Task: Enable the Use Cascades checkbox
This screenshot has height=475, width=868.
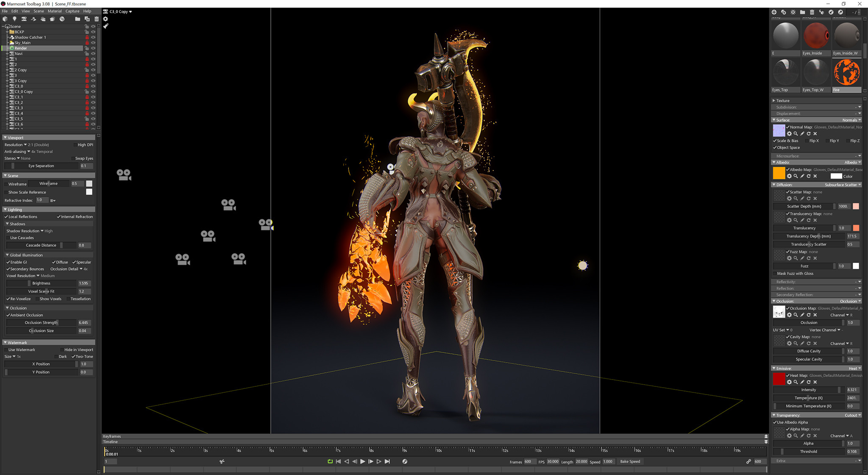Action: click(8, 237)
